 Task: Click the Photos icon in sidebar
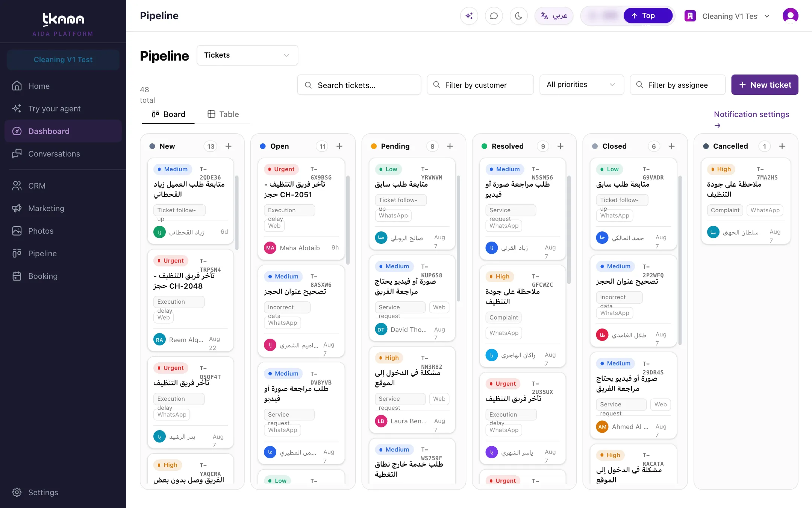[17, 231]
